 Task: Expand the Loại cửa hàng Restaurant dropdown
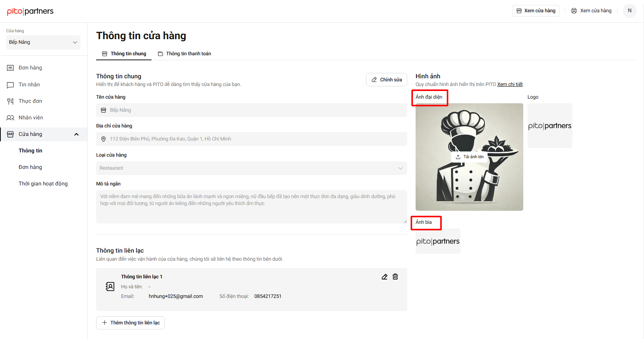(251, 168)
